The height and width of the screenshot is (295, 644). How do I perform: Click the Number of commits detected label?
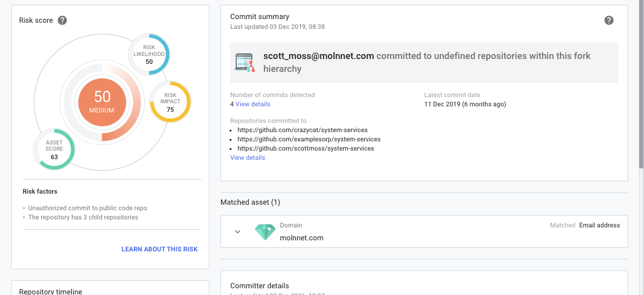[x=273, y=95]
